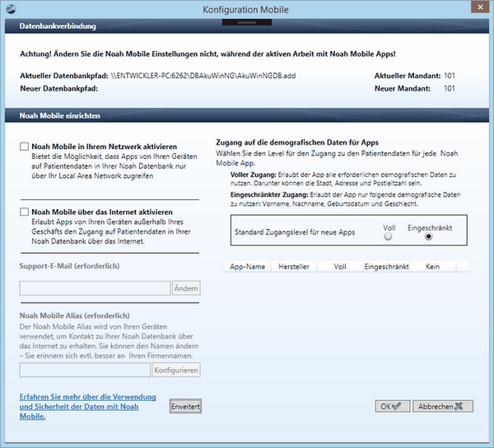Choose the Eingeschränkt access level radio button
The image size is (494, 448).
[x=426, y=236]
